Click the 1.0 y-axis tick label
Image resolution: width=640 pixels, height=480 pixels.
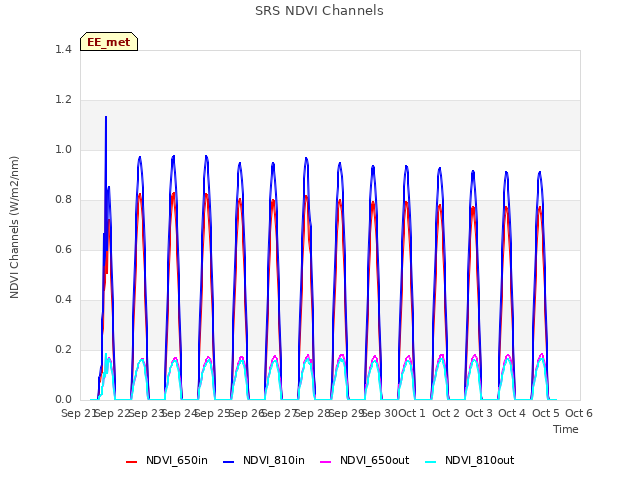tap(63, 149)
